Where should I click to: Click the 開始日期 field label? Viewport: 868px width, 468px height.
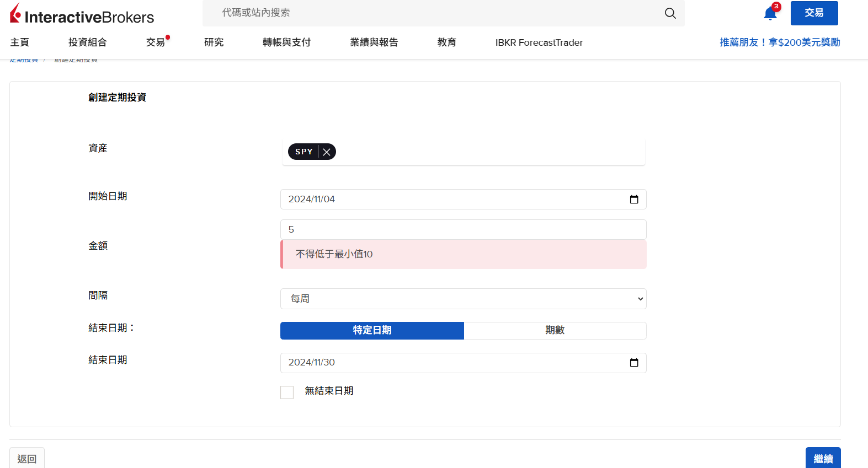click(x=108, y=196)
